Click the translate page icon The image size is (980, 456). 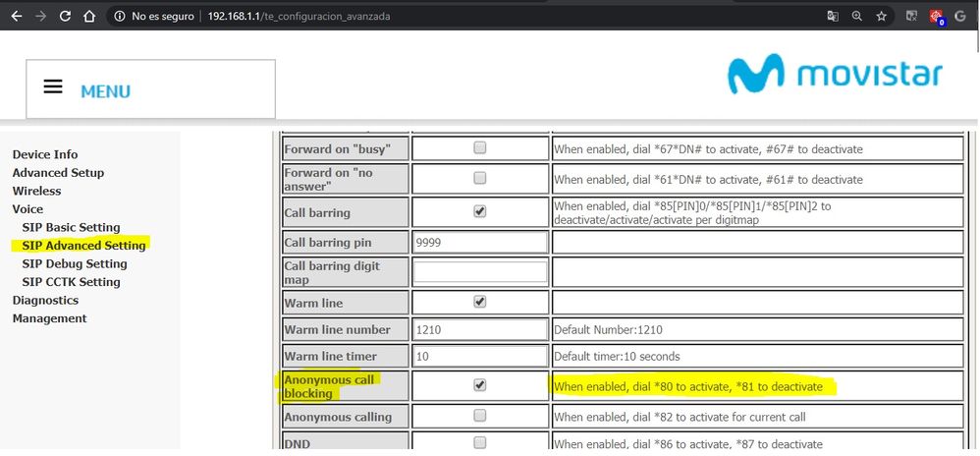(x=833, y=17)
